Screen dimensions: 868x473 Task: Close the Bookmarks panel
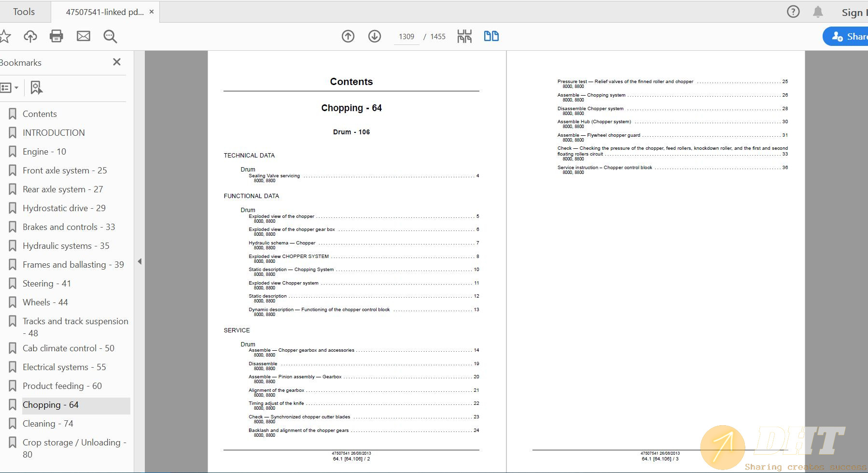pyautogui.click(x=117, y=62)
